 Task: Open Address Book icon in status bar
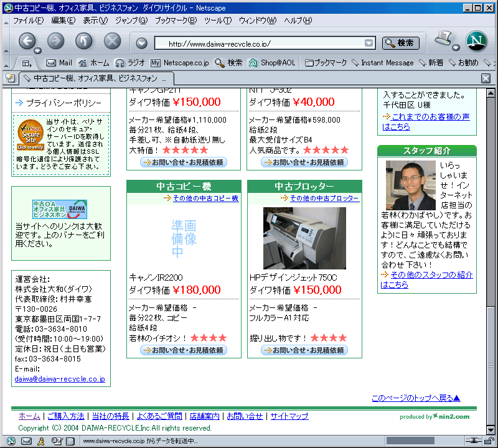point(70,441)
